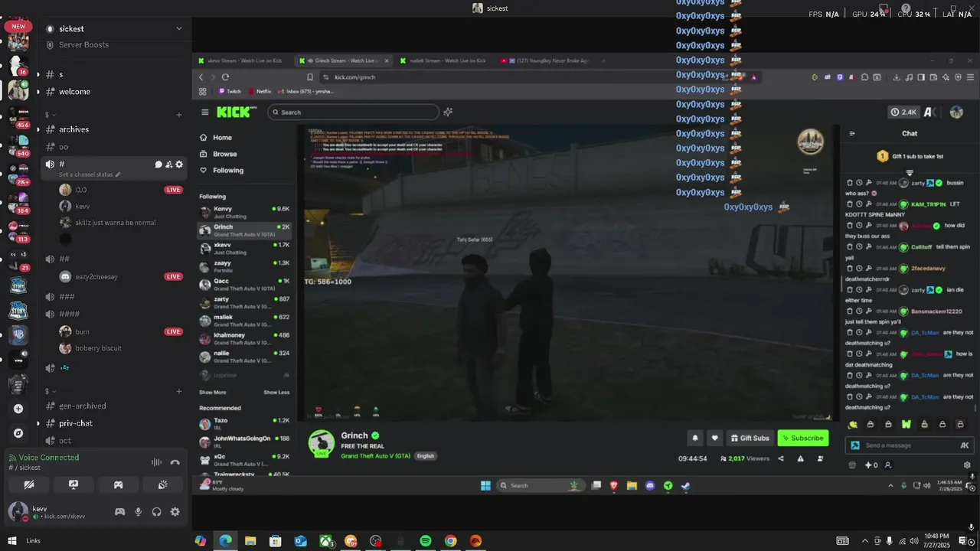Select user boberry biscuit in voice list
980x551 pixels.
click(90, 348)
